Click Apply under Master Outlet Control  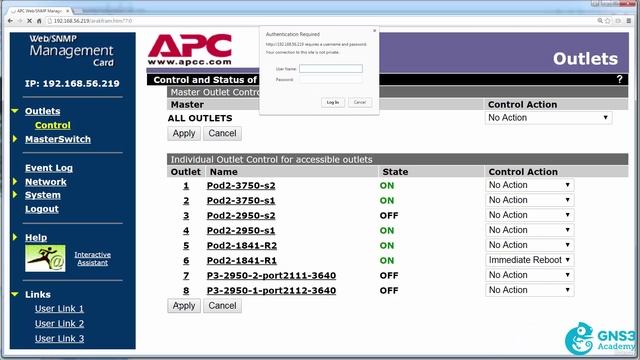184,133
